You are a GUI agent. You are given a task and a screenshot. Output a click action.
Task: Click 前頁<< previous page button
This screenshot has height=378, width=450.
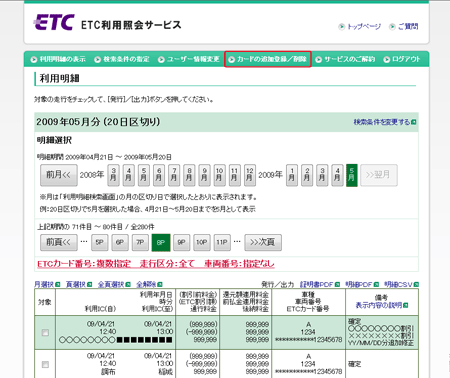click(59, 242)
